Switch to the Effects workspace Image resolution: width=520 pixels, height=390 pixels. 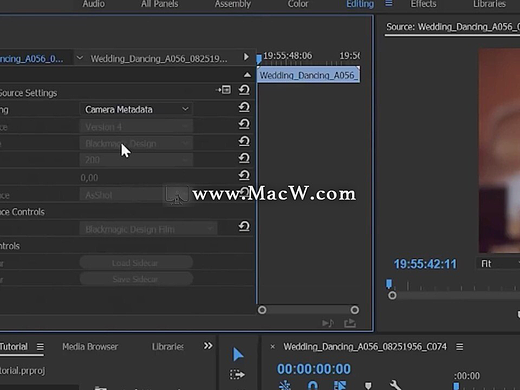click(x=423, y=4)
